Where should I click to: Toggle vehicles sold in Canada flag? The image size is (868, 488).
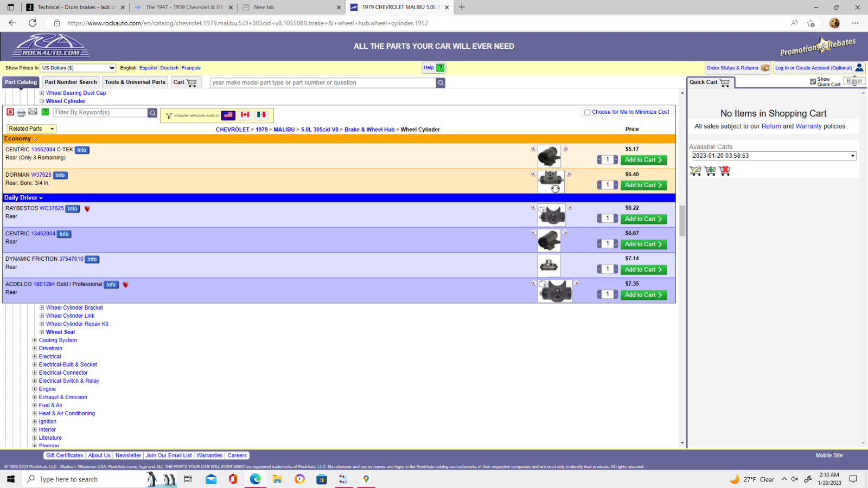click(x=245, y=115)
